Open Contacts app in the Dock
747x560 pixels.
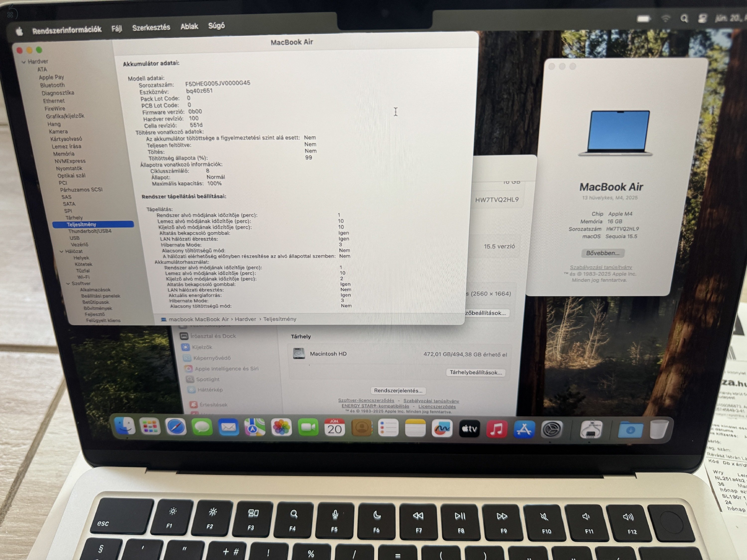362,428
